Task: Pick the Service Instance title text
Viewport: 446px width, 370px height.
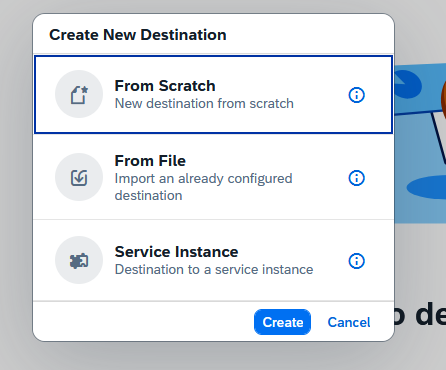Action: pyautogui.click(x=176, y=252)
